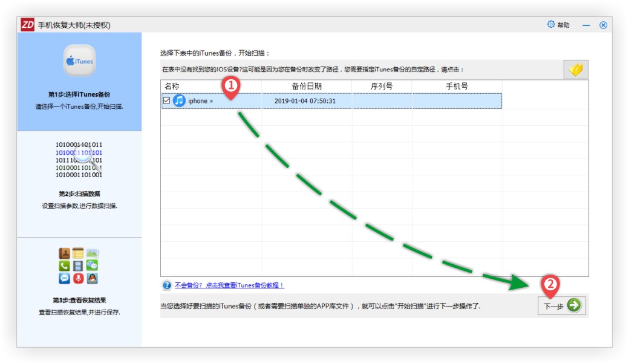The height and width of the screenshot is (364, 629).
Task: Select 第1步:选择iTunes备份 step
Action: [x=79, y=94]
